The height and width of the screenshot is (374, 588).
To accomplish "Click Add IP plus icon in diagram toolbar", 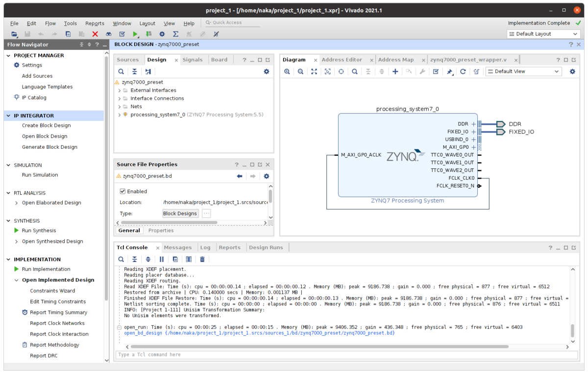I will (395, 71).
